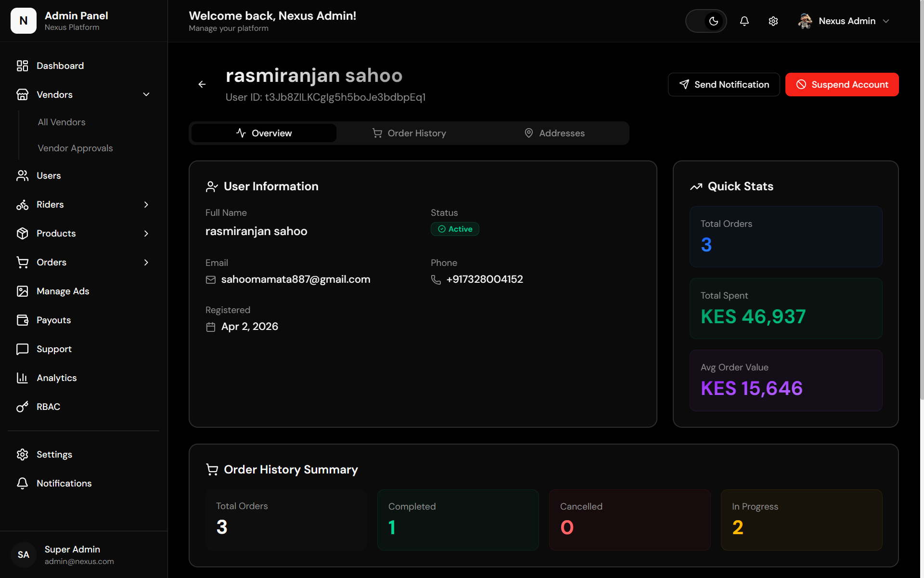Click the Vendors storefront icon
The image size is (924, 578).
coord(23,95)
